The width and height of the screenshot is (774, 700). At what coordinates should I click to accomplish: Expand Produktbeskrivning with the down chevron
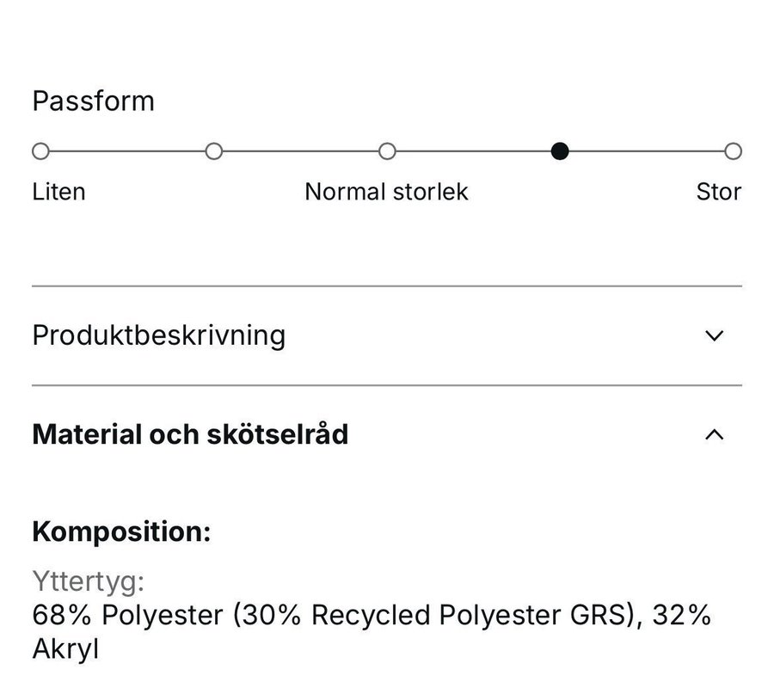point(714,335)
